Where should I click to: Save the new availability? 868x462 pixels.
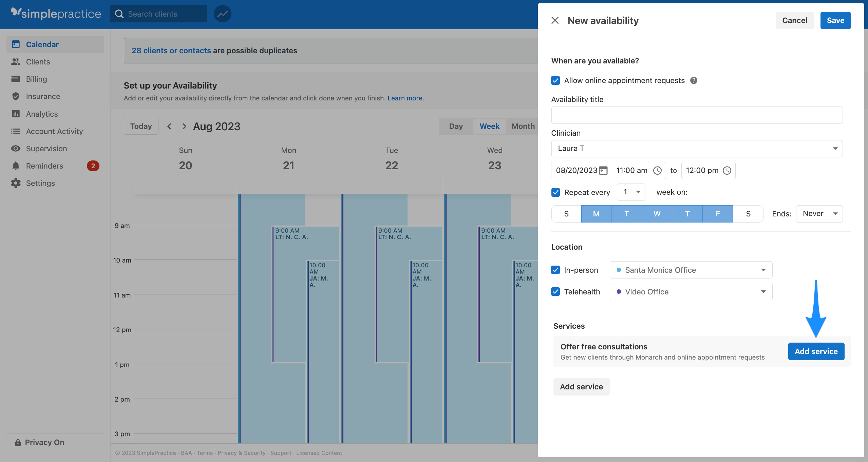coord(835,20)
